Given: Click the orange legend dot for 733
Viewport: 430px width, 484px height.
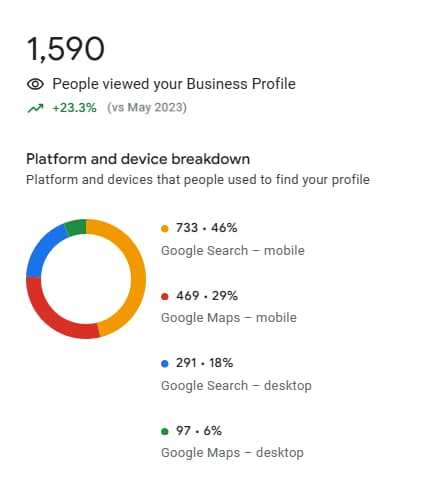Looking at the screenshot, I should pyautogui.click(x=165, y=229).
